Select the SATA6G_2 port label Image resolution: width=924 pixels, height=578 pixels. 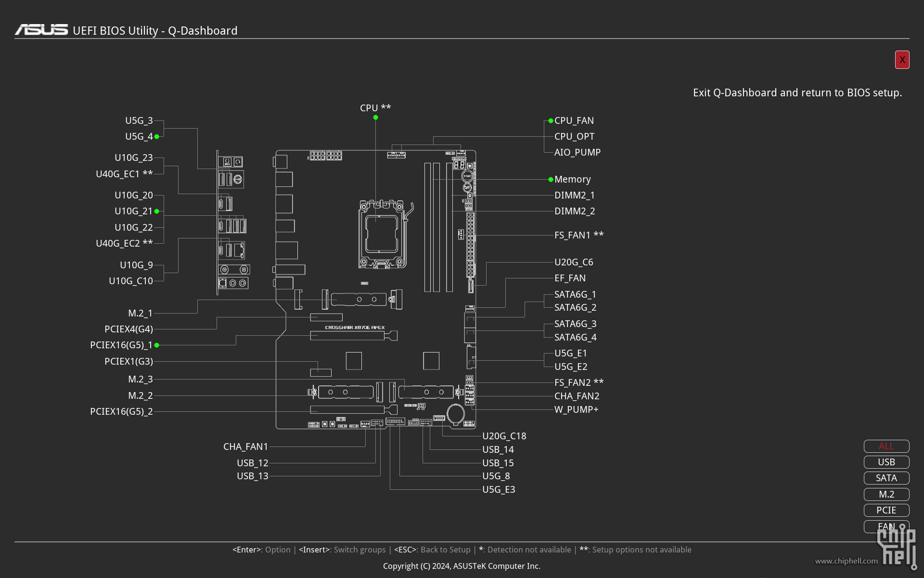click(575, 307)
